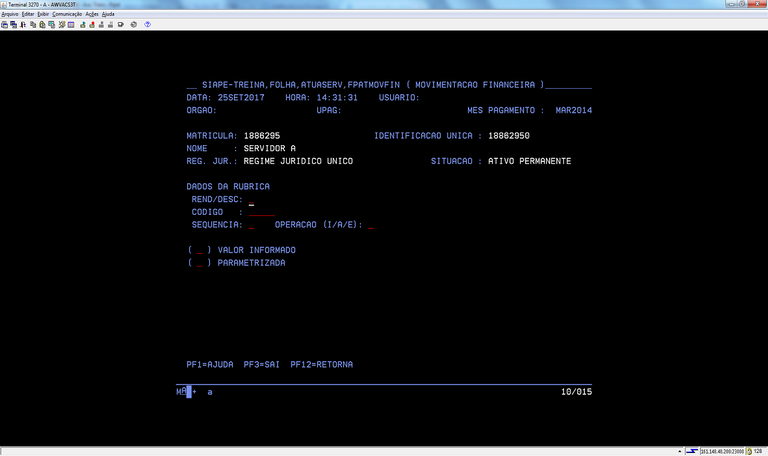Image resolution: width=768 pixels, height=456 pixels.
Task: Open the Arquivo menu
Action: [10, 14]
